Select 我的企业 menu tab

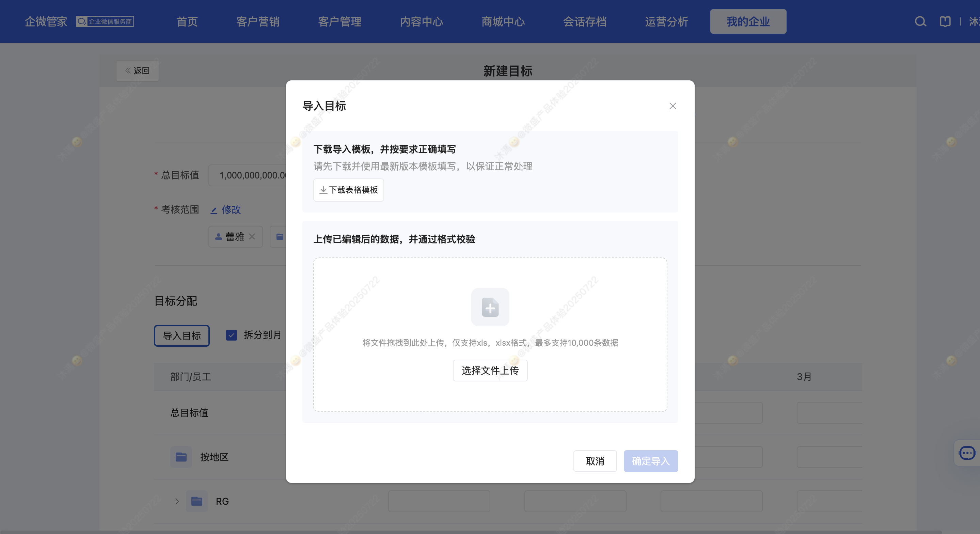[748, 21]
